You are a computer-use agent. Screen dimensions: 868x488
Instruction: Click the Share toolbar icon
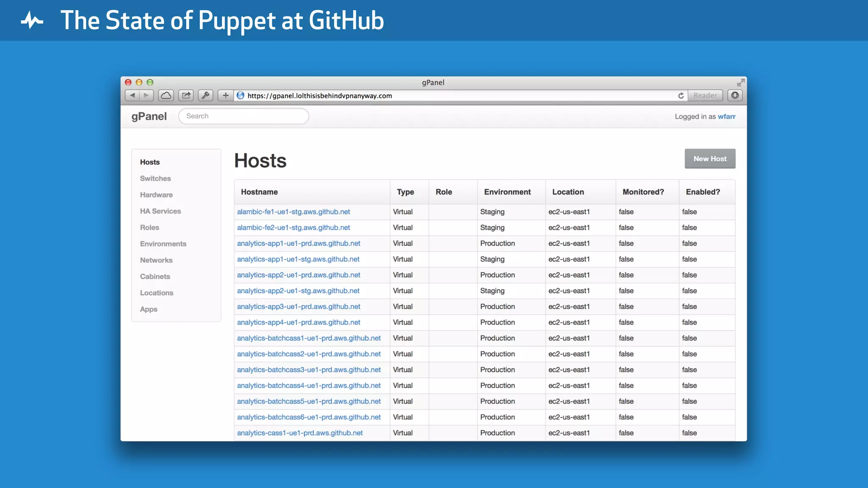coord(186,96)
